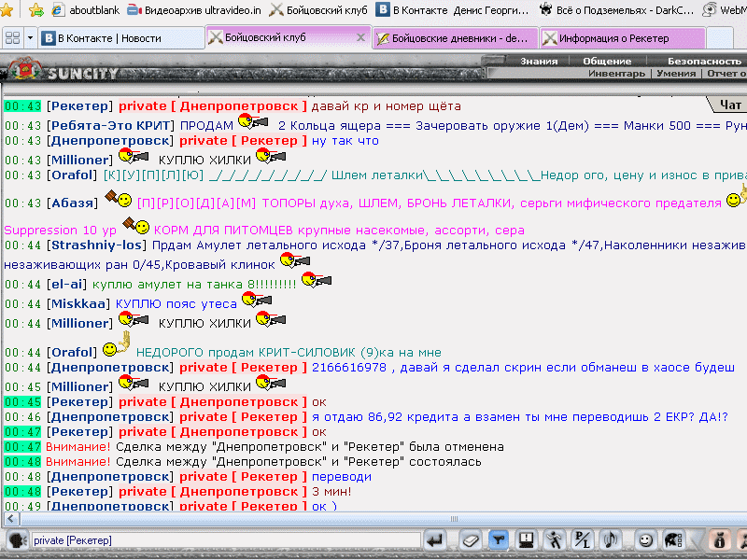Click nickname Абазя in chat
The image size is (747, 560).
coord(72,203)
